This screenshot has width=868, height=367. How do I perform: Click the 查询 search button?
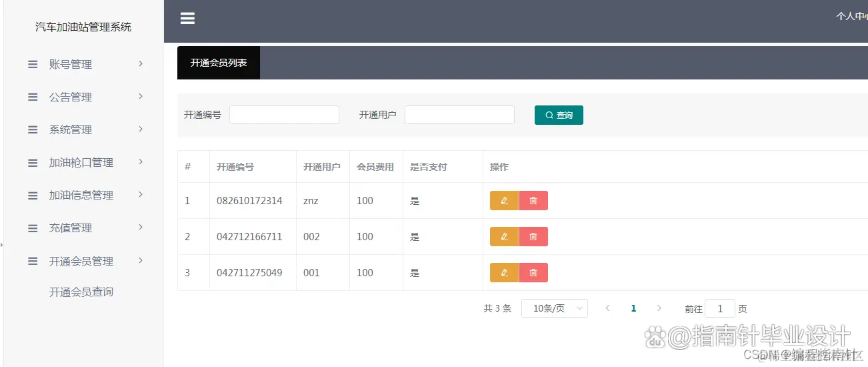559,115
